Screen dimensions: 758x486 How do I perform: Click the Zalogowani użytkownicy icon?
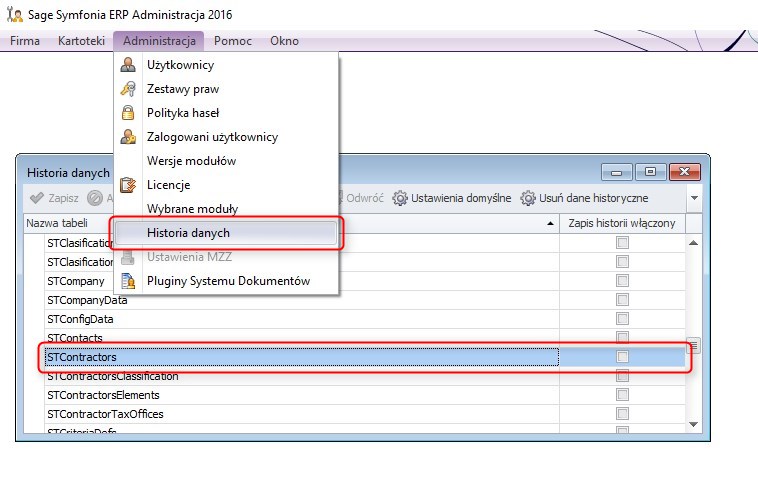click(128, 137)
